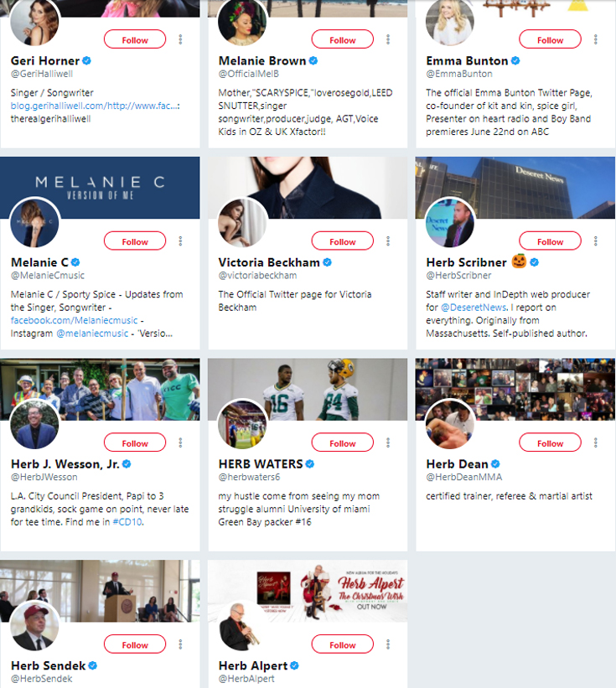Open the #CD10 hashtag link

pos(129,522)
